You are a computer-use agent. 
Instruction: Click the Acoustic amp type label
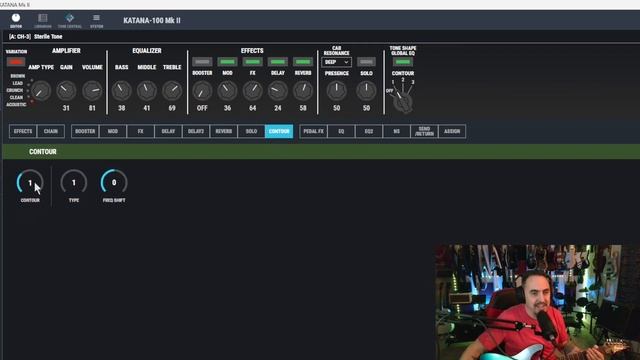click(16, 104)
